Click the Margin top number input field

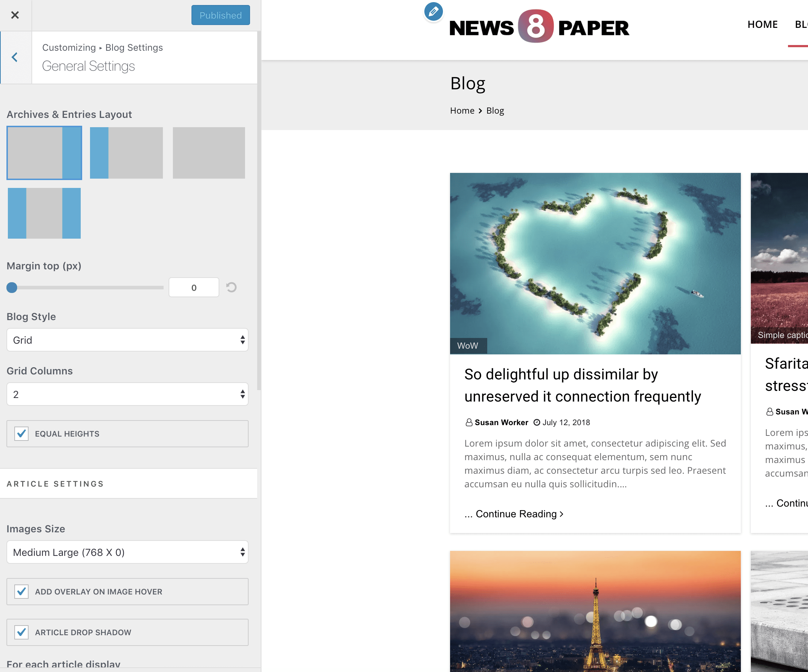click(x=194, y=287)
